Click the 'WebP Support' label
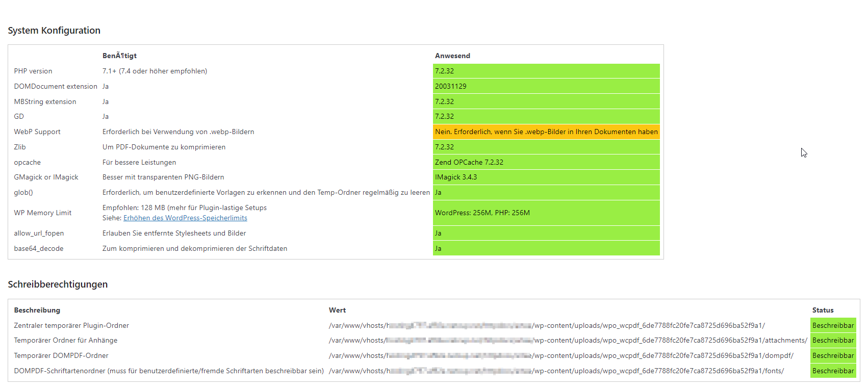 [x=37, y=132]
